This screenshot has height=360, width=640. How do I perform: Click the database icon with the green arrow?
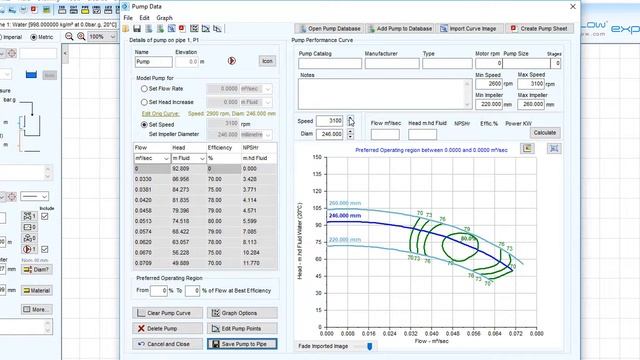pyautogui.click(x=160, y=29)
